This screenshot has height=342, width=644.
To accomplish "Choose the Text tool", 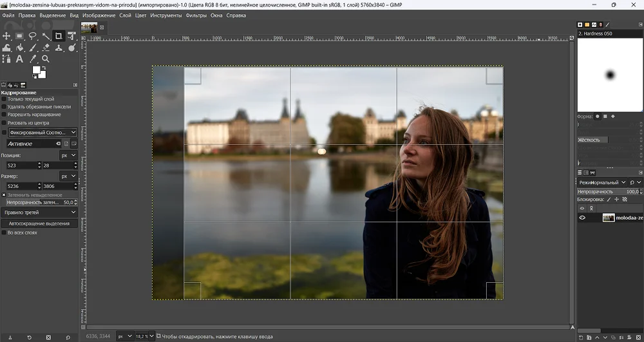I will point(19,59).
